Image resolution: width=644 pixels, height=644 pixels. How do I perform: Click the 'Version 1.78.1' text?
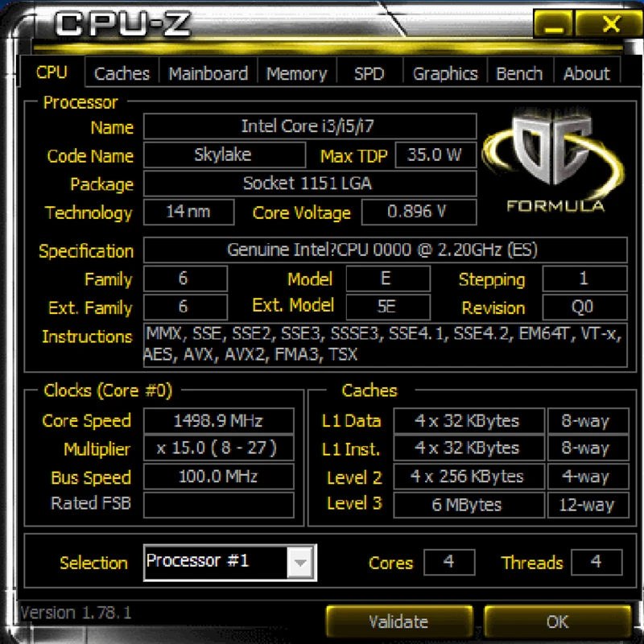(76, 613)
